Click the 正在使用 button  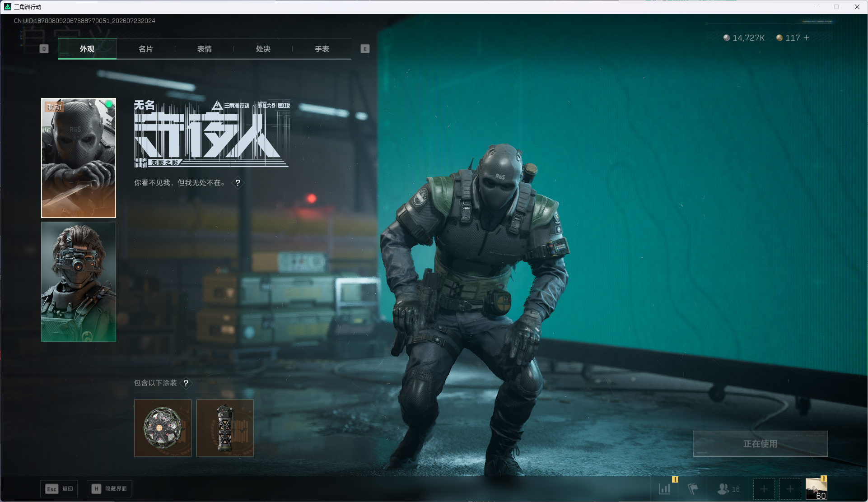pyautogui.click(x=761, y=444)
